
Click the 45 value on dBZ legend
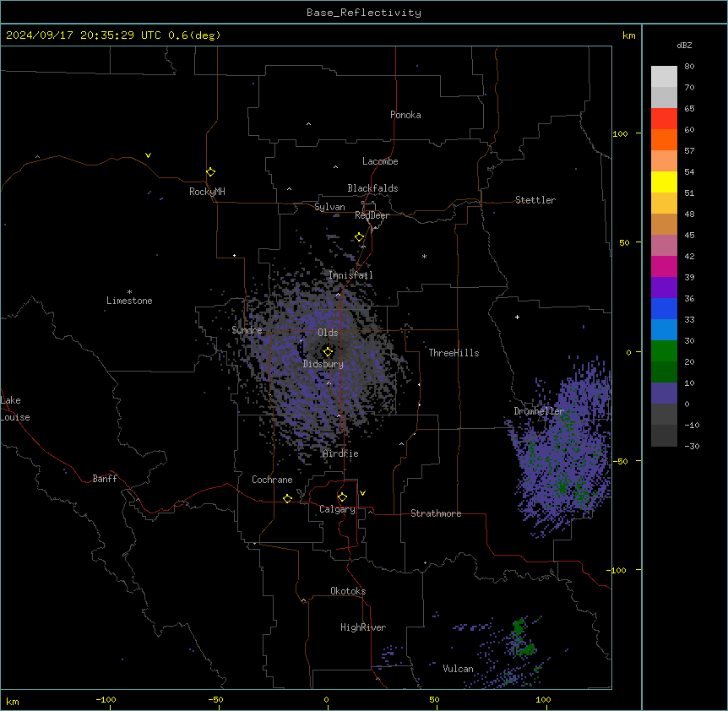689,236
